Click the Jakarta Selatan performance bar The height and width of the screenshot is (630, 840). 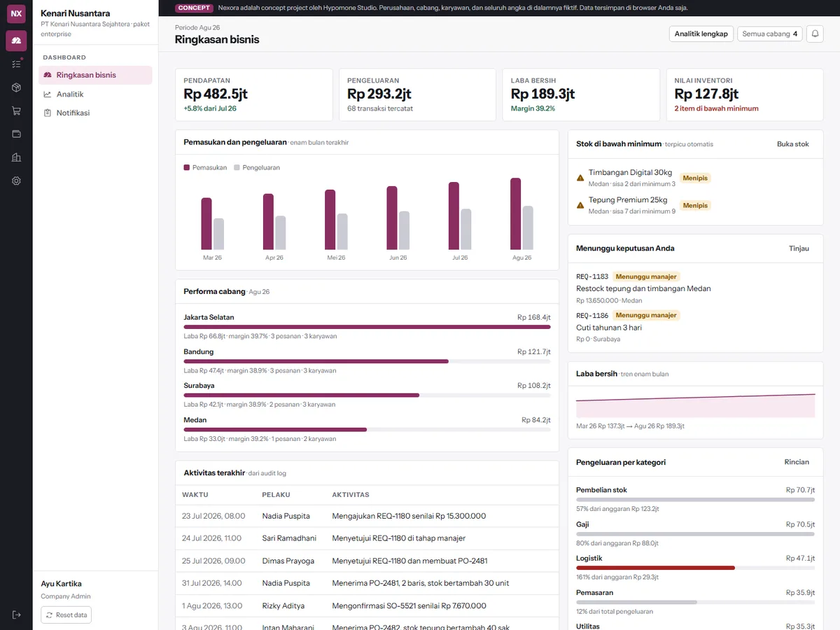coord(367,327)
